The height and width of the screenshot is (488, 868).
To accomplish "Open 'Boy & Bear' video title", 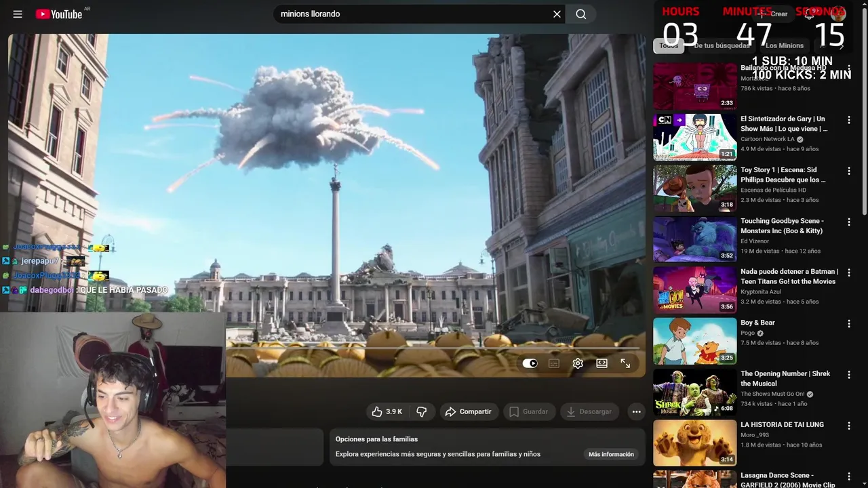I will (757, 323).
